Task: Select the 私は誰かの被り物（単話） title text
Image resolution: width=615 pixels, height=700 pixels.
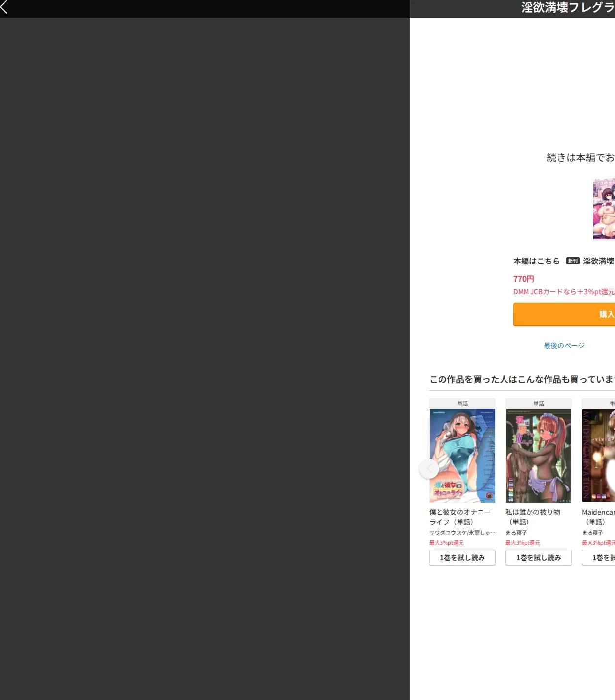Action: coord(533,517)
